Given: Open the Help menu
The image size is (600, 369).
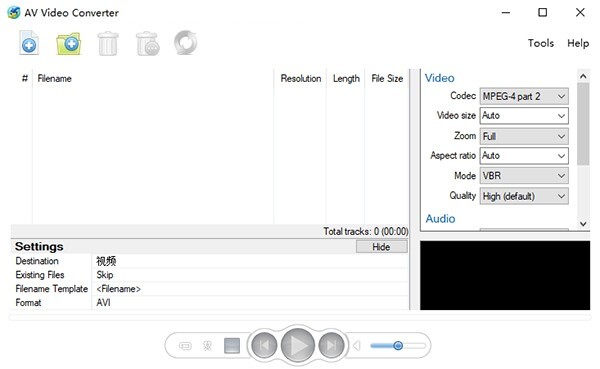Looking at the screenshot, I should click(578, 43).
